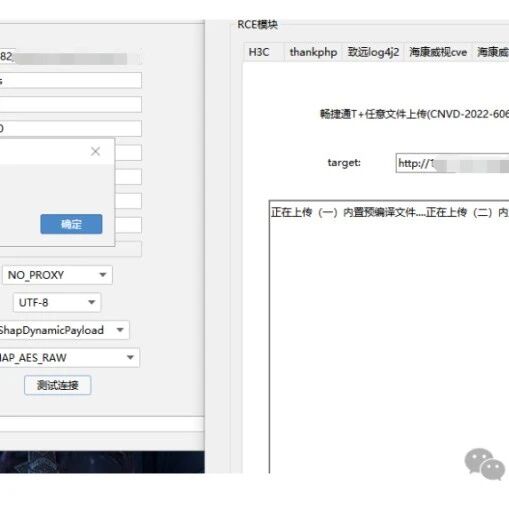This screenshot has width=509, height=509.
Task: Open the UTF-8 encoding dropdown
Action: (57, 303)
